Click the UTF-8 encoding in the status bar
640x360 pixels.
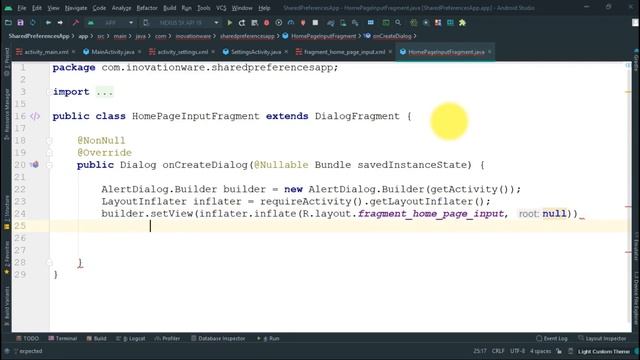[x=517, y=351]
